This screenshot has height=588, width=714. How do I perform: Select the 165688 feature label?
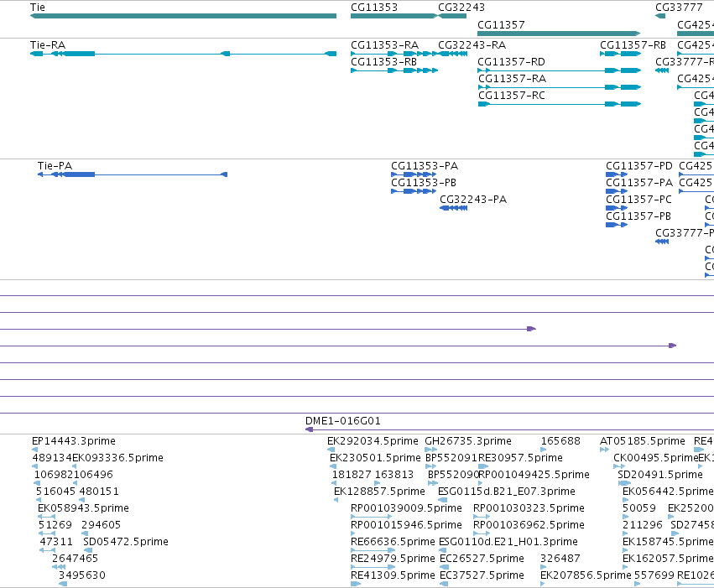(x=560, y=441)
